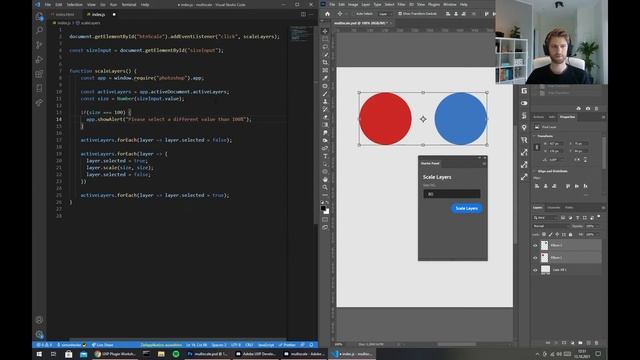Open VS Code Extensions view
This screenshot has width=640, height=360.
[39, 74]
